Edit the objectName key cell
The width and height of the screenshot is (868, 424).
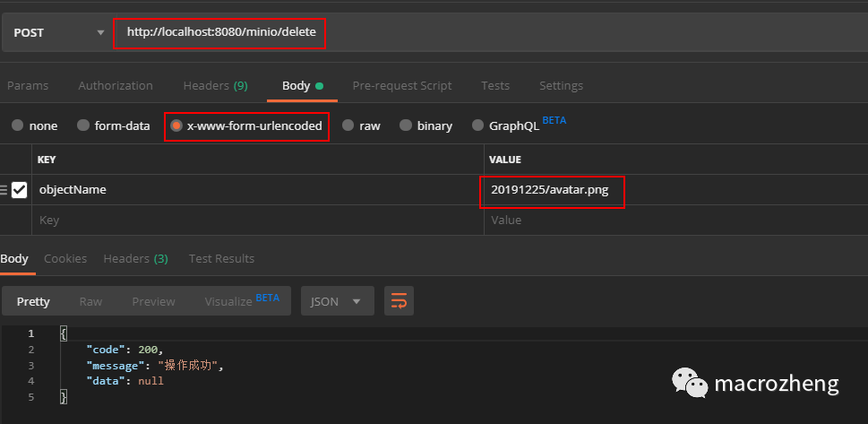[257, 189]
